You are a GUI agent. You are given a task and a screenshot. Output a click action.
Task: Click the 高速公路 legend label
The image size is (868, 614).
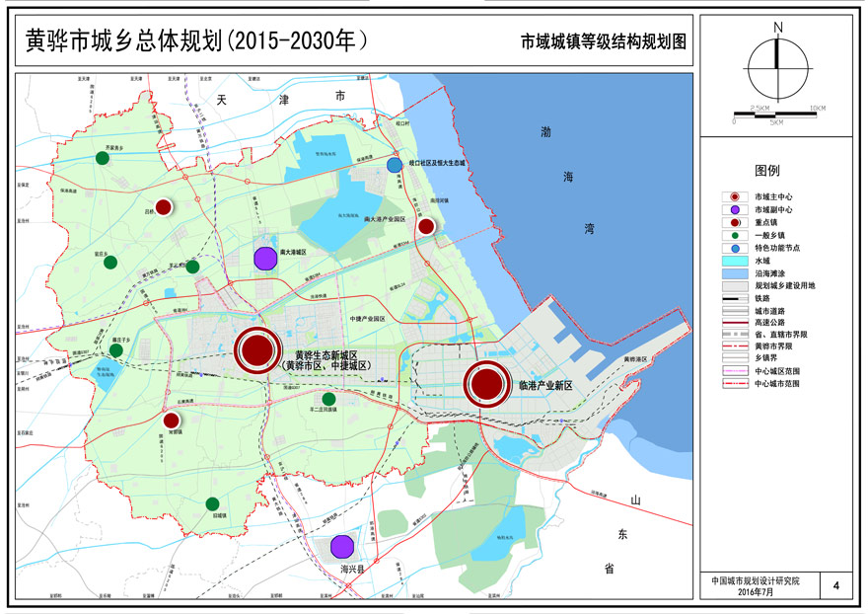pyautogui.click(x=769, y=323)
